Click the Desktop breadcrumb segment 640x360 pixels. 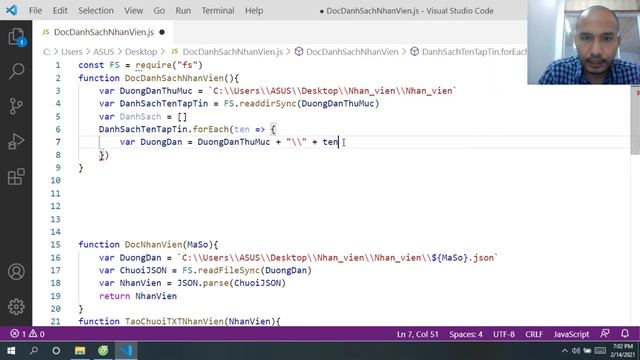pyautogui.click(x=141, y=52)
